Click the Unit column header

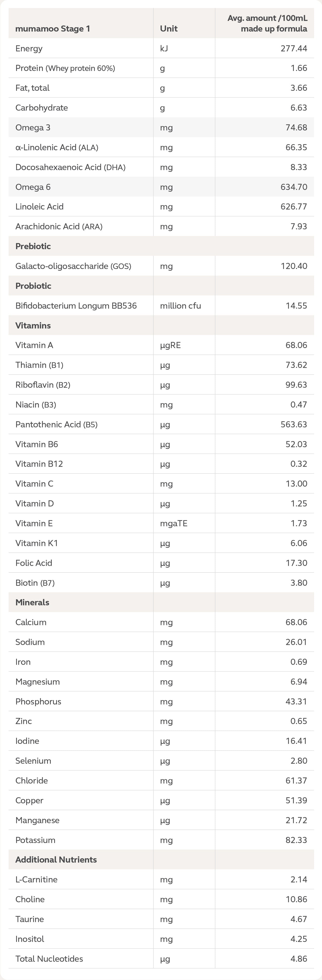[x=169, y=29]
